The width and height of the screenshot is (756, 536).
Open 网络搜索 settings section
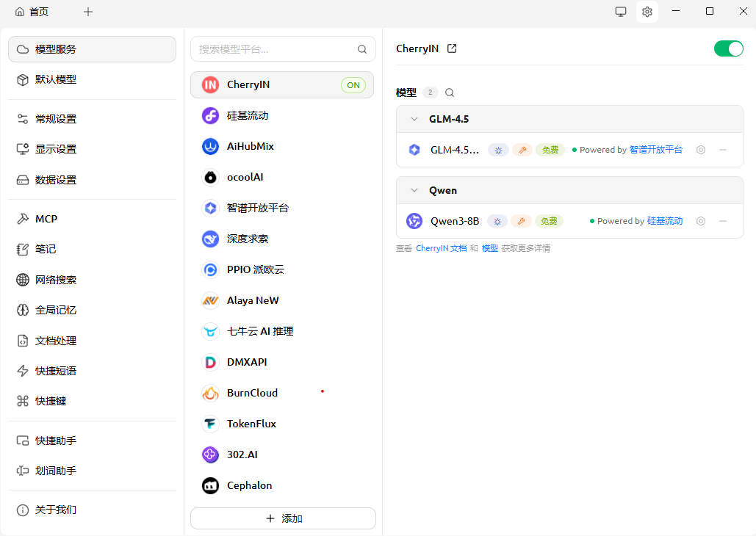[x=92, y=280]
